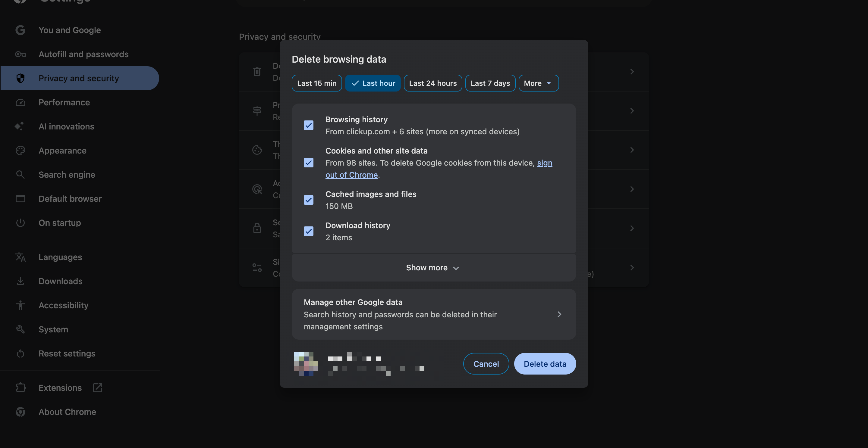Select the Autofill and passwords key icon
This screenshot has width=868, height=448.
point(20,54)
